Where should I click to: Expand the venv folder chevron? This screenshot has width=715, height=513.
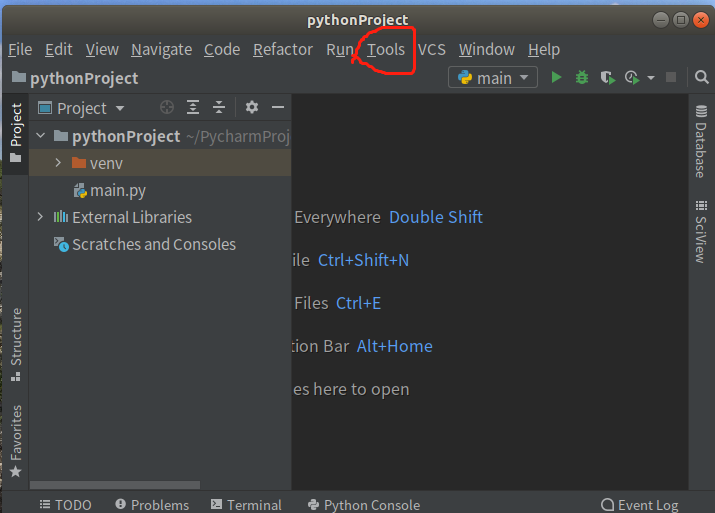pyautogui.click(x=58, y=162)
